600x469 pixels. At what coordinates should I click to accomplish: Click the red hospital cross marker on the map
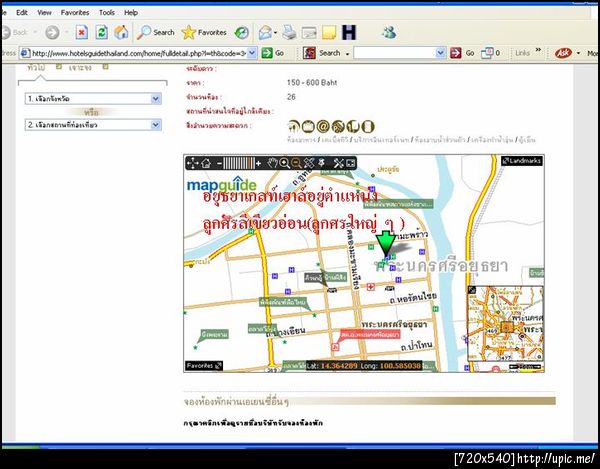[370, 287]
